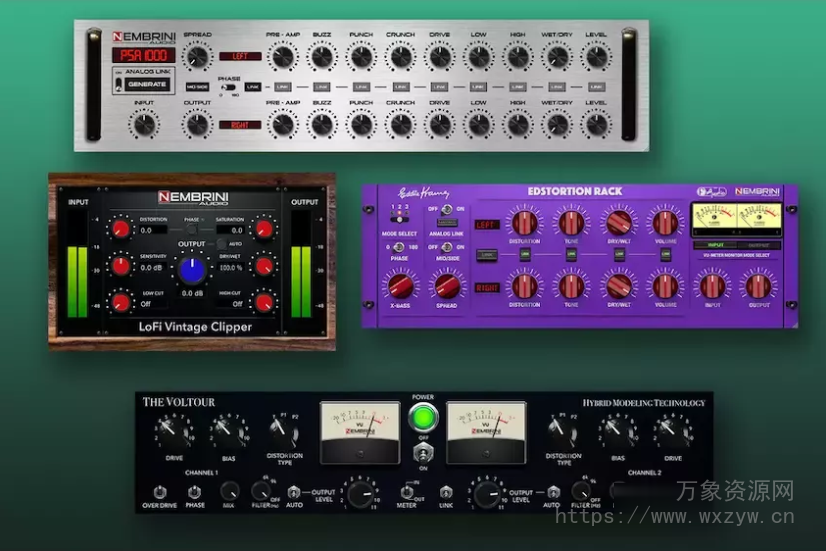Click the Channel 1 Distortion Type selector knob

[x=284, y=434]
